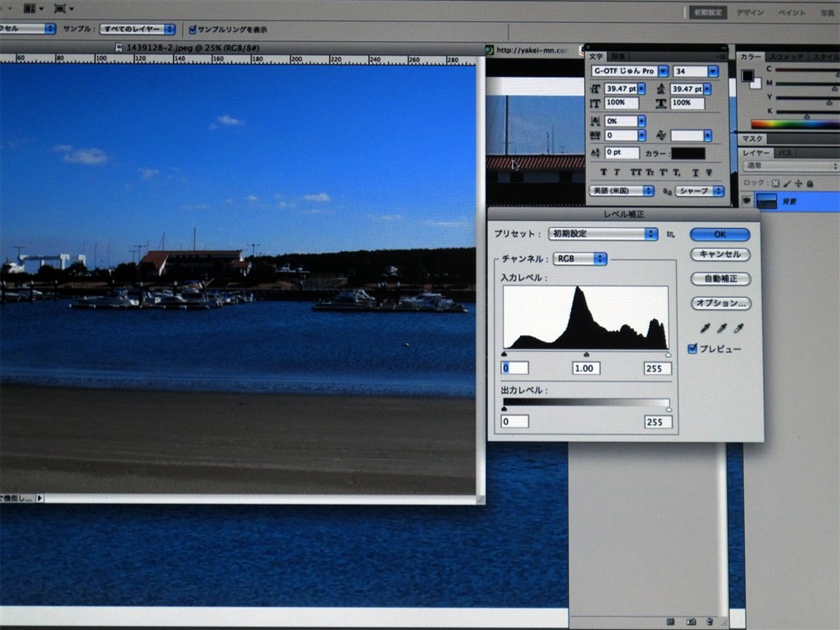Select the デザイン workspace button

pos(750,12)
